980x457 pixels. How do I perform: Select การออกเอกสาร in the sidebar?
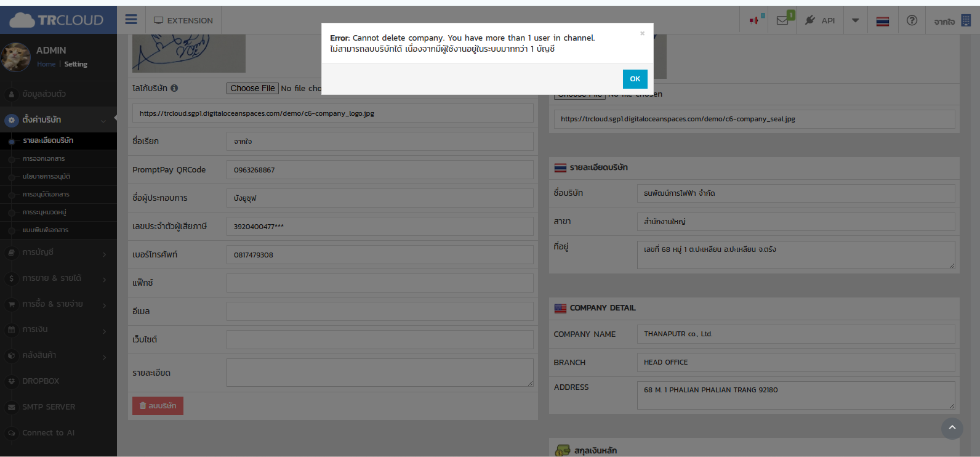tap(44, 159)
